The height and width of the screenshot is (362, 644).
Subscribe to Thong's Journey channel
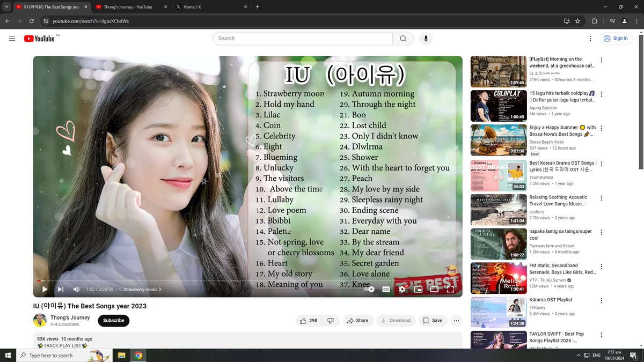[x=113, y=321]
